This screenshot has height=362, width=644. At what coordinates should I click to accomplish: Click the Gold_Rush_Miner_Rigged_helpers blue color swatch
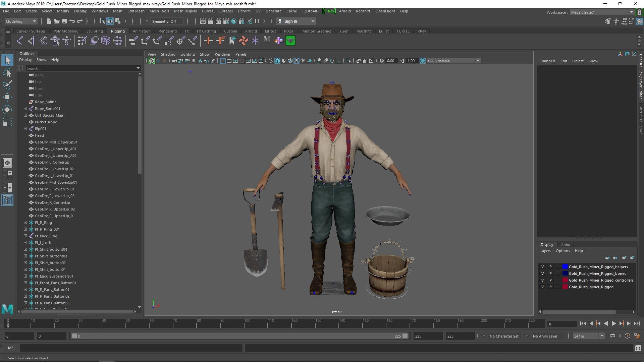(565, 267)
